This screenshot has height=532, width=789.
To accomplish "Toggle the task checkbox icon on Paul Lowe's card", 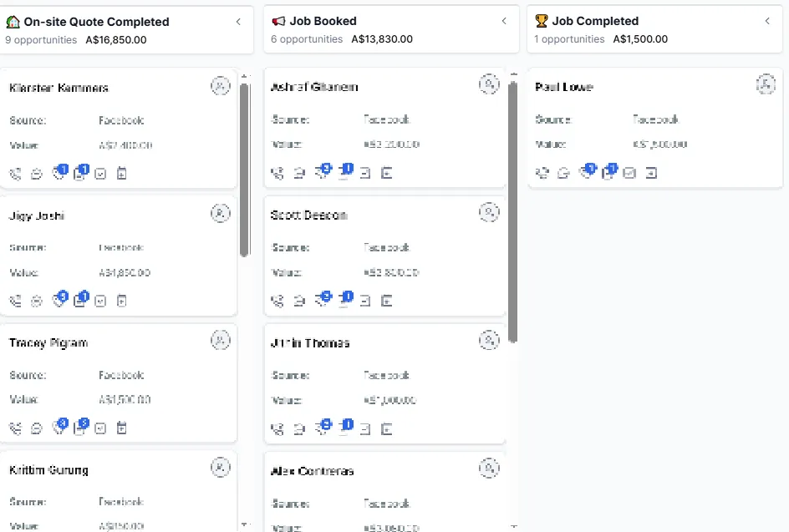I will (x=629, y=174).
